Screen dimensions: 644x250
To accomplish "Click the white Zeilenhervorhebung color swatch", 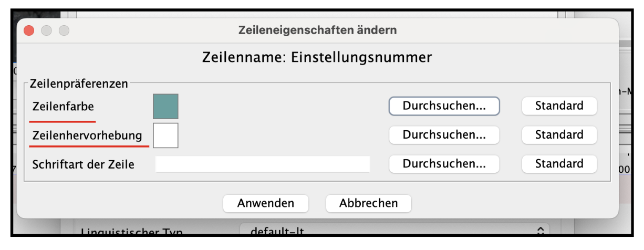I will [165, 136].
